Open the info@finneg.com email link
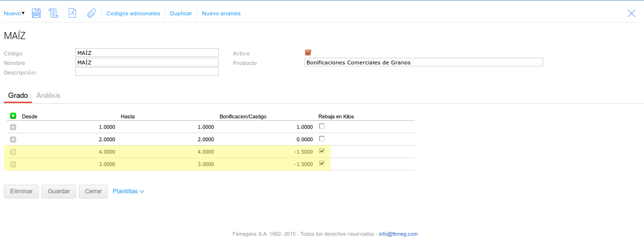This screenshot has width=644, height=241. [398, 234]
